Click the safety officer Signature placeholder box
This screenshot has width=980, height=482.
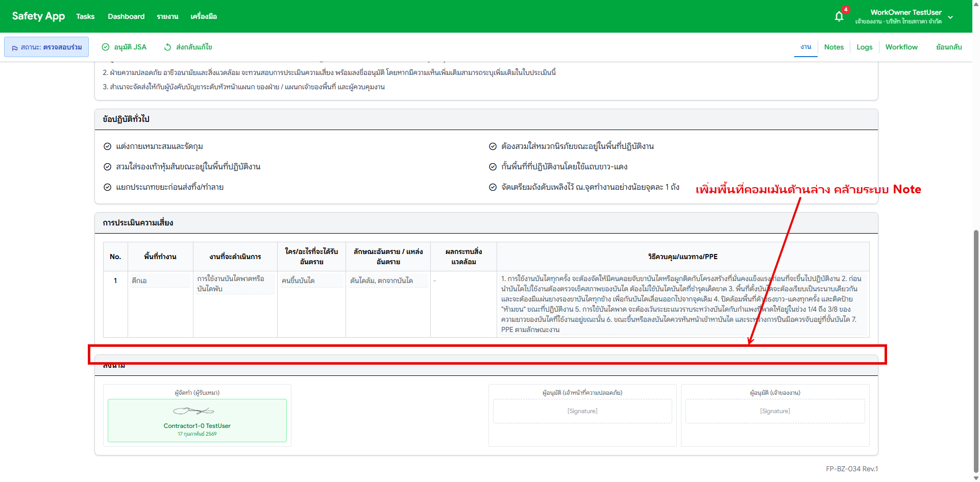pyautogui.click(x=582, y=411)
